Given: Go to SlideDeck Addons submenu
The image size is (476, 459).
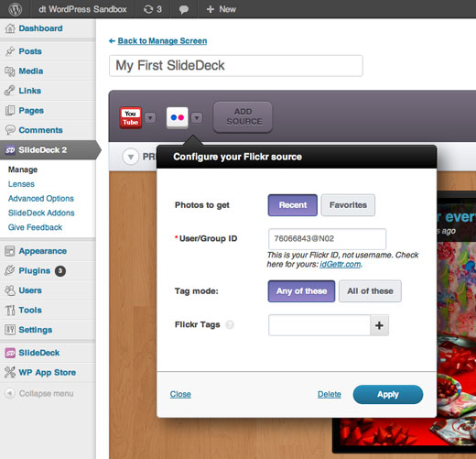Looking at the screenshot, I should coord(41,213).
